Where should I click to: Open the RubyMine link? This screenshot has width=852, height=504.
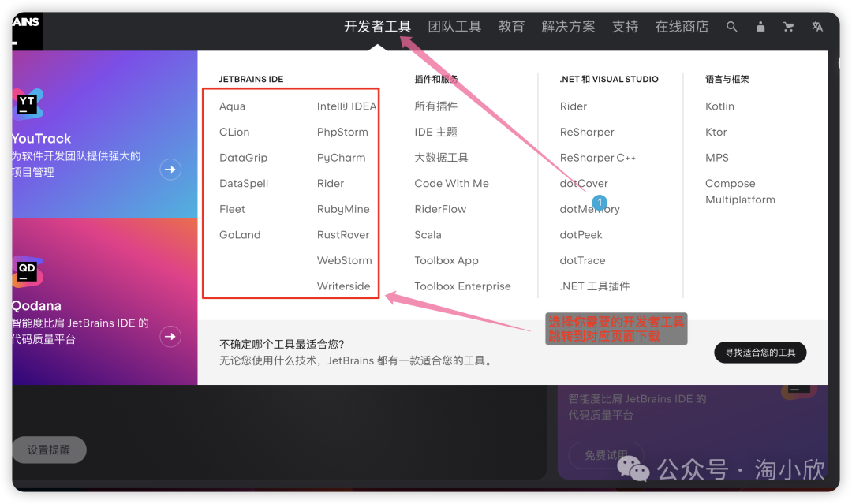coord(343,209)
